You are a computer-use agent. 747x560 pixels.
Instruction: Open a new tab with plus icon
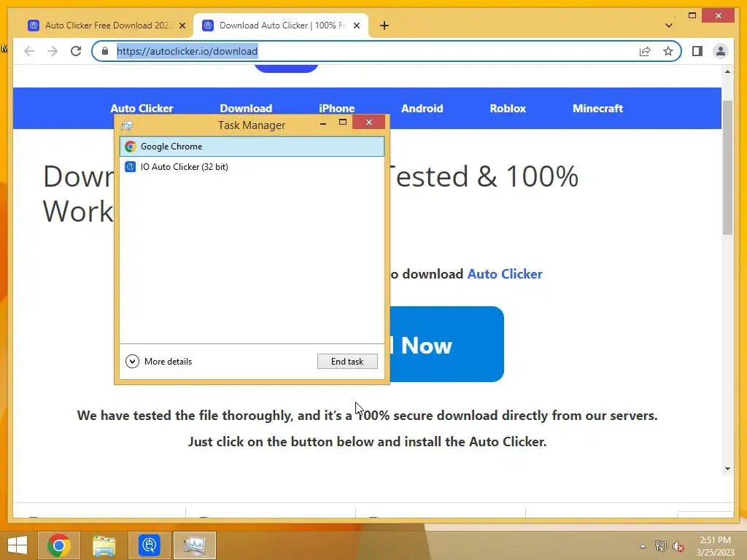[384, 26]
